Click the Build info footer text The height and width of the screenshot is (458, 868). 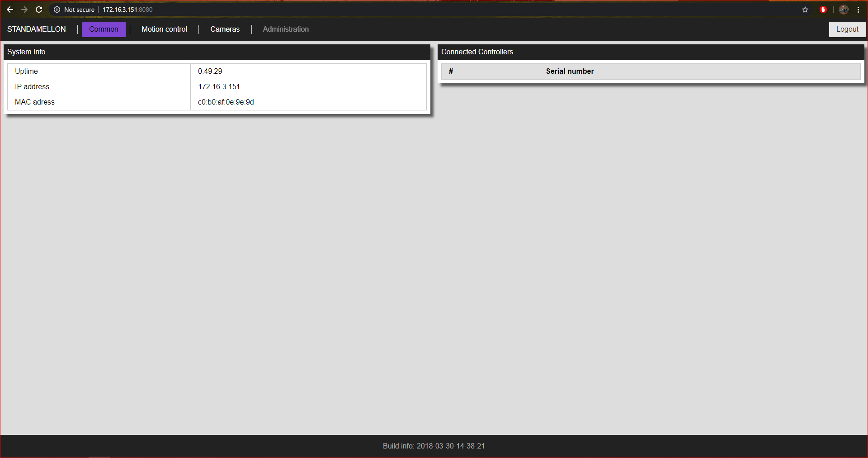(x=434, y=446)
